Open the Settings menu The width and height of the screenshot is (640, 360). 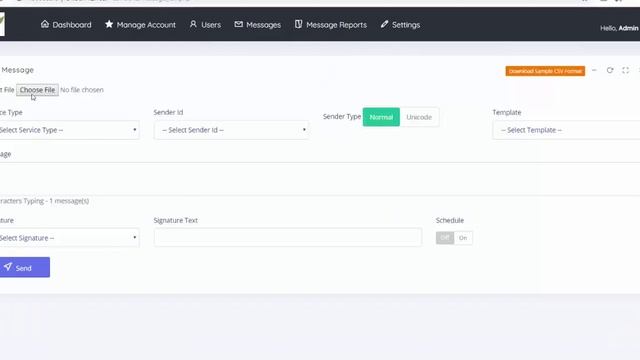click(400, 25)
